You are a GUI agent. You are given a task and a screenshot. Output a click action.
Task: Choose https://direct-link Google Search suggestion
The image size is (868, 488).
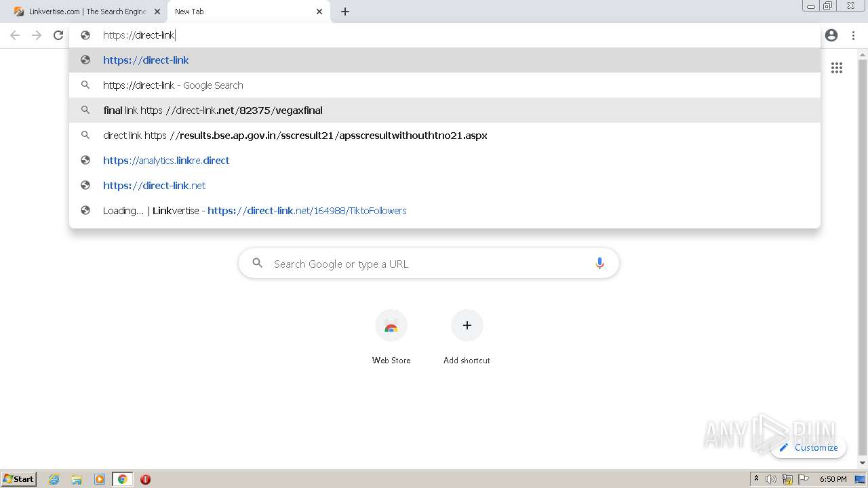pos(445,85)
